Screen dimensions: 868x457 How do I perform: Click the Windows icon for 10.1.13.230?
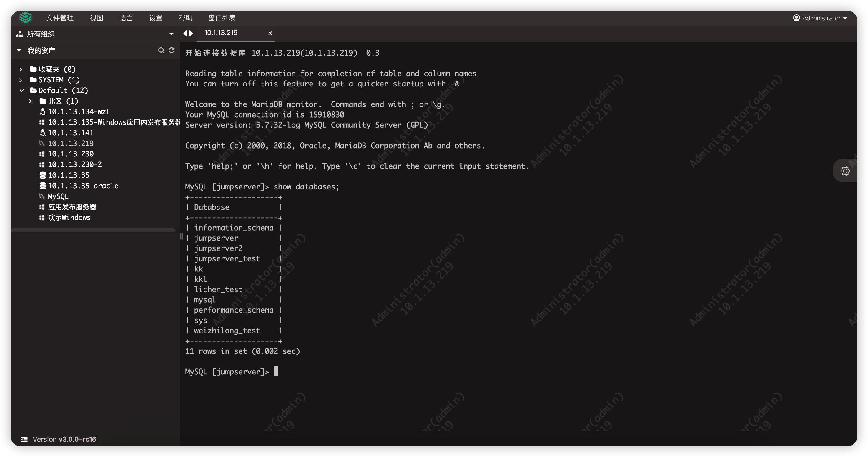pyautogui.click(x=42, y=154)
